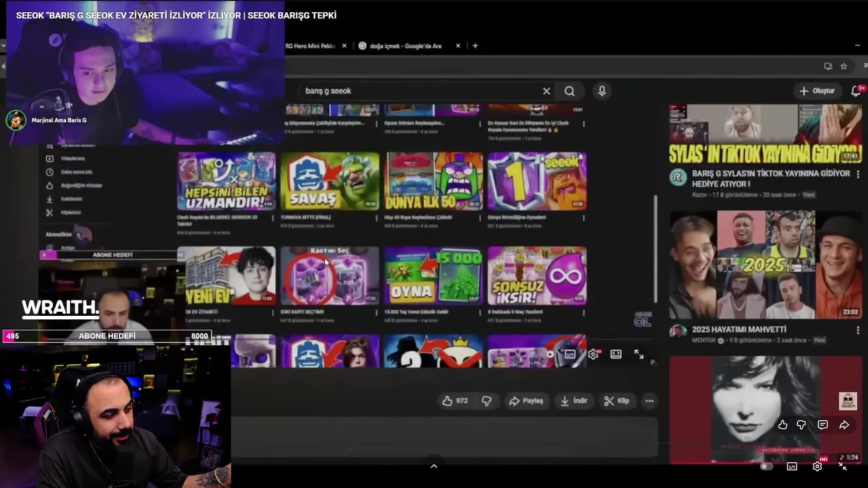Viewport: 868px width, 488px height.
Task: Switch to RG Hero Mini Pekka tab
Action: pos(311,45)
